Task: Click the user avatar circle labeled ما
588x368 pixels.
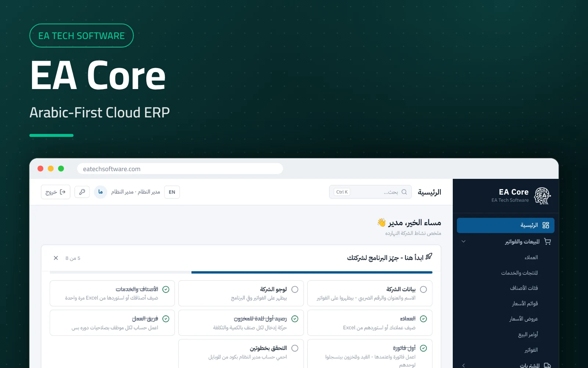Action: pos(100,192)
